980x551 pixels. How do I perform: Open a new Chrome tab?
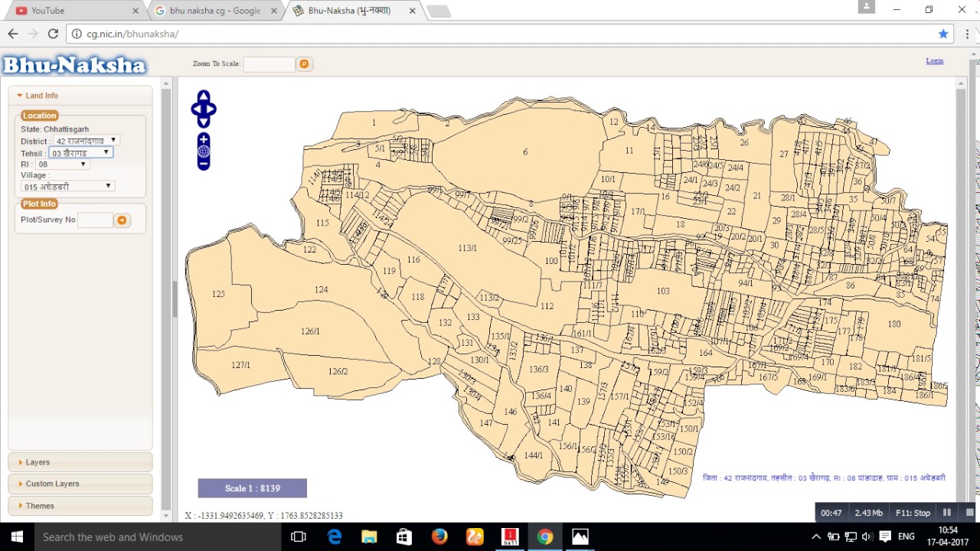(x=439, y=11)
